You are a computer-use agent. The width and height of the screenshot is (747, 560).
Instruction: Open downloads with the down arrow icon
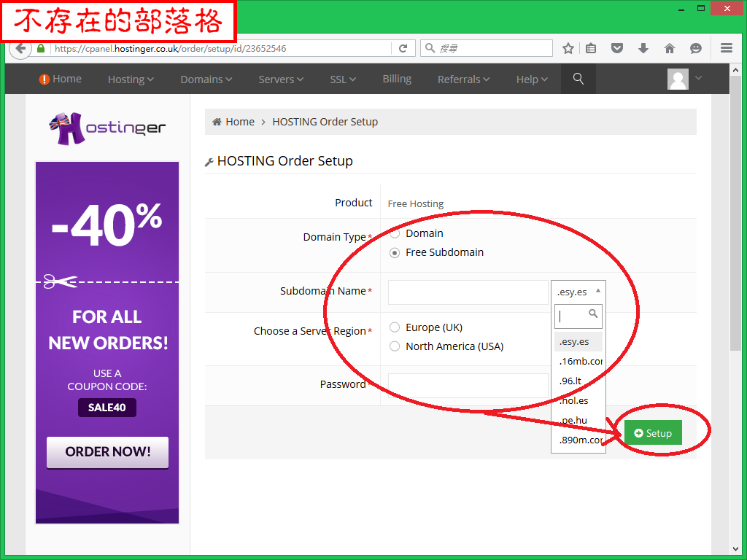click(x=643, y=48)
